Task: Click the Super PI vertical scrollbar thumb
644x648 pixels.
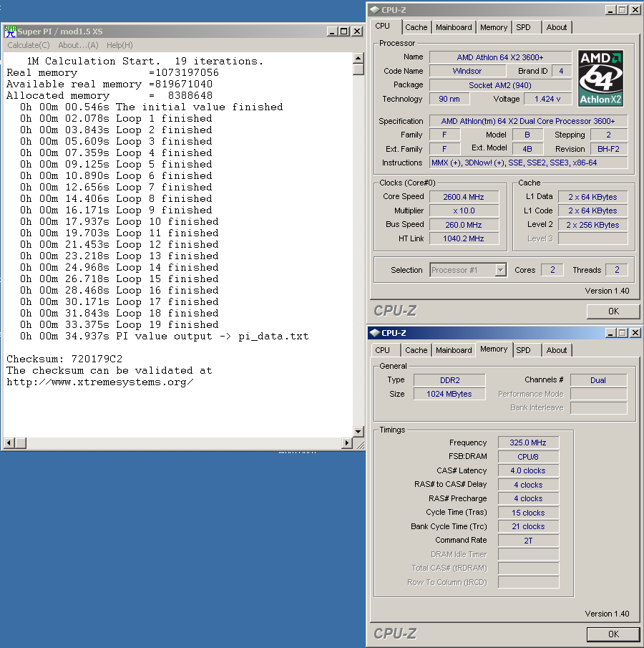Action: coord(358,69)
